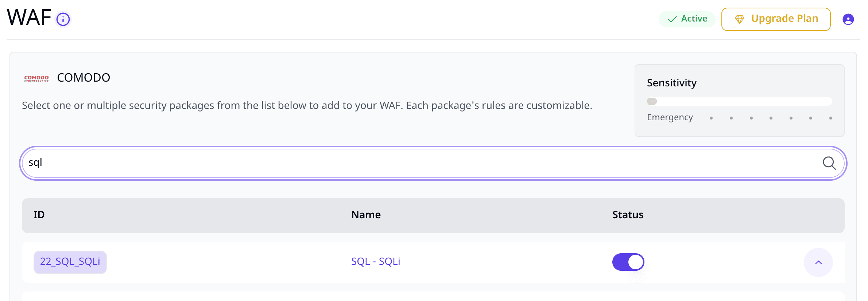Collapse the 22_SQL_SQLi row chevron
Screen dimensions: 868x301
(x=818, y=262)
